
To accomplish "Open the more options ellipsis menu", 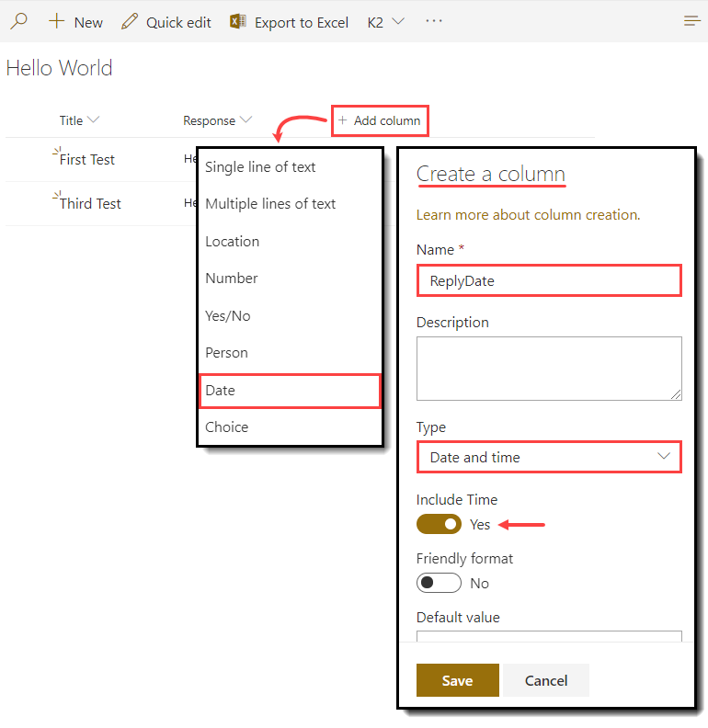I will pyautogui.click(x=434, y=21).
